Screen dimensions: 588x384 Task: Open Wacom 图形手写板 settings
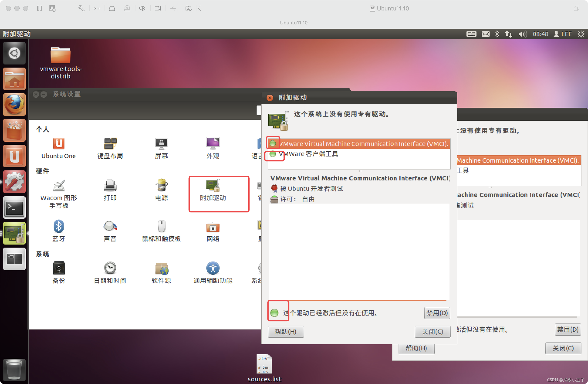coord(59,194)
